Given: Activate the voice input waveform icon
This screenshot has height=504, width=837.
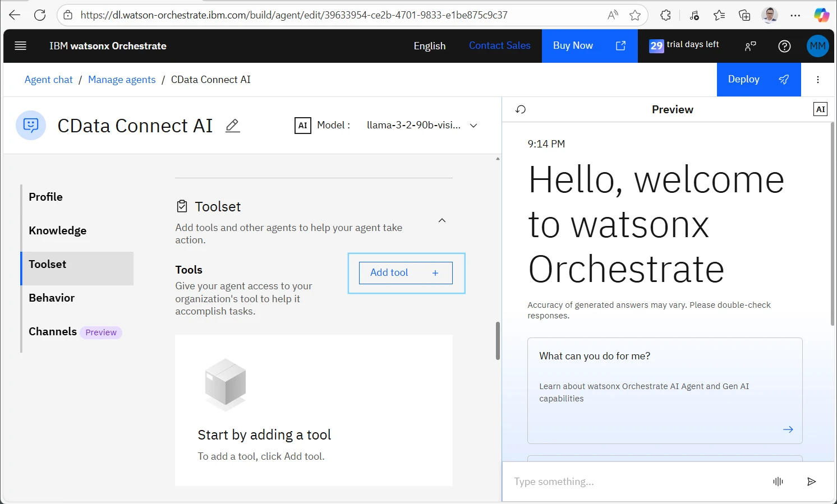Looking at the screenshot, I should click(778, 482).
